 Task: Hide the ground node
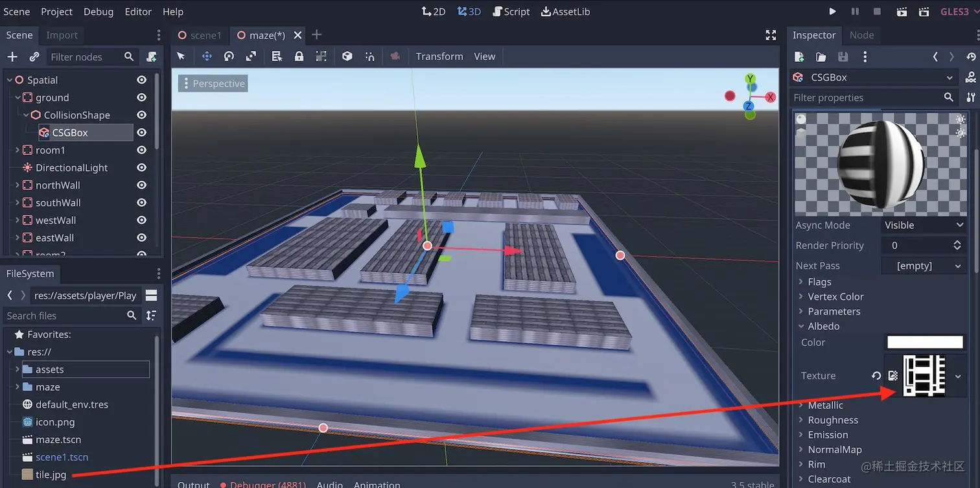coord(141,97)
